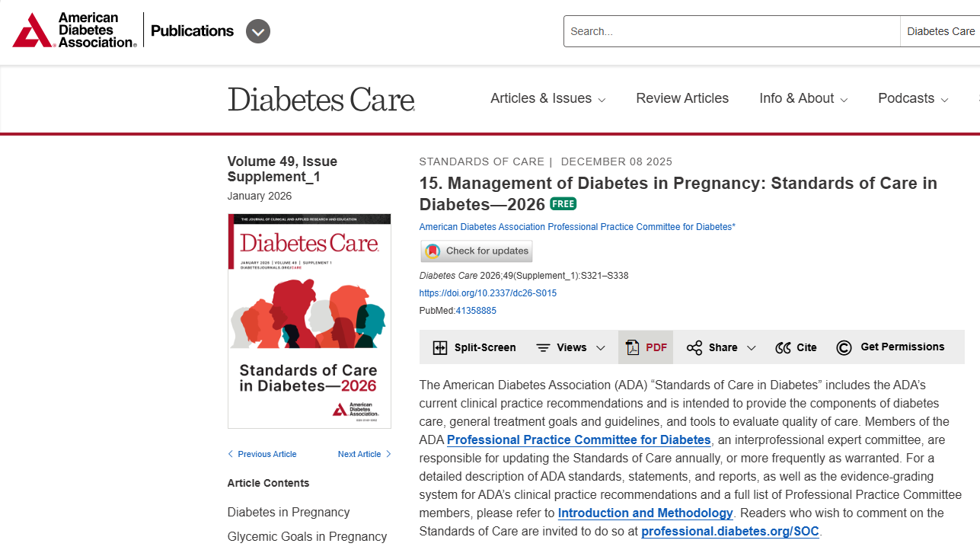
Task: Open the Diabetes Care cover thumbnail
Action: coord(309,321)
